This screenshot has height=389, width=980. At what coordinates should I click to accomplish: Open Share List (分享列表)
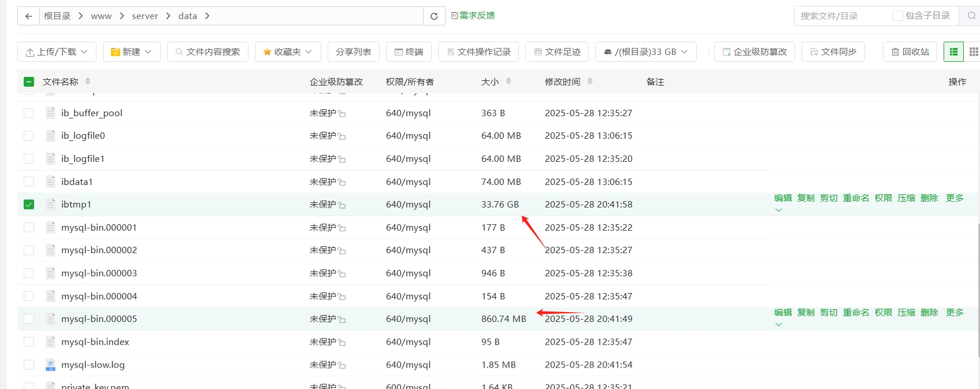click(x=353, y=52)
